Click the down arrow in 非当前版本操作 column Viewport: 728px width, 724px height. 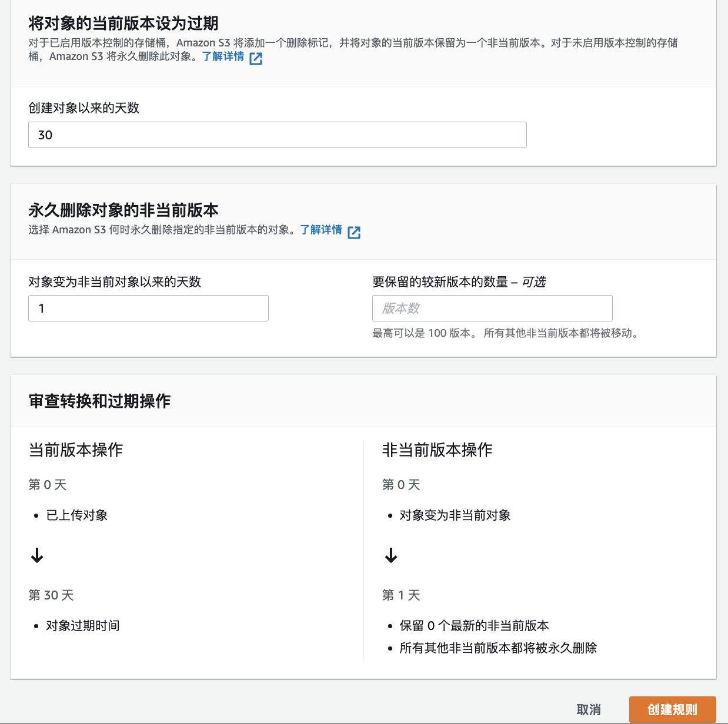pyautogui.click(x=391, y=555)
